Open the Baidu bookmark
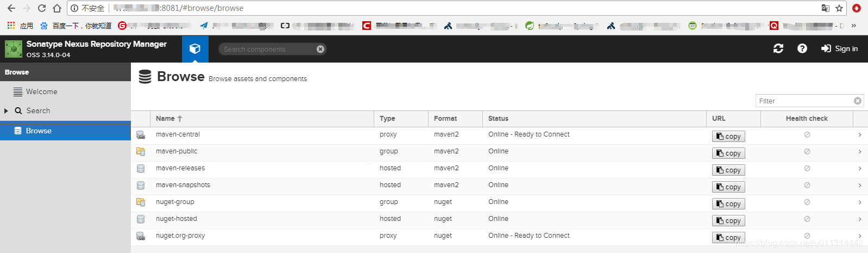 (x=76, y=26)
